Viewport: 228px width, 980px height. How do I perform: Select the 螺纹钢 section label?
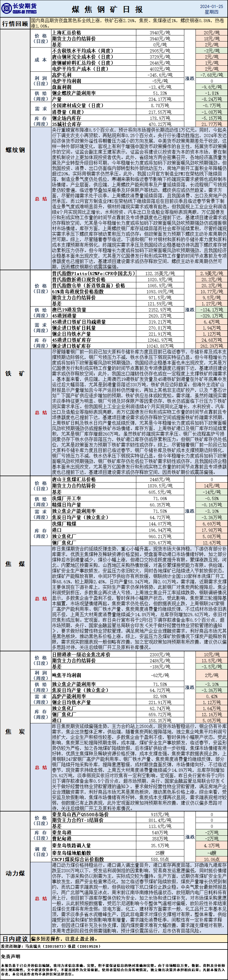pos(15,150)
